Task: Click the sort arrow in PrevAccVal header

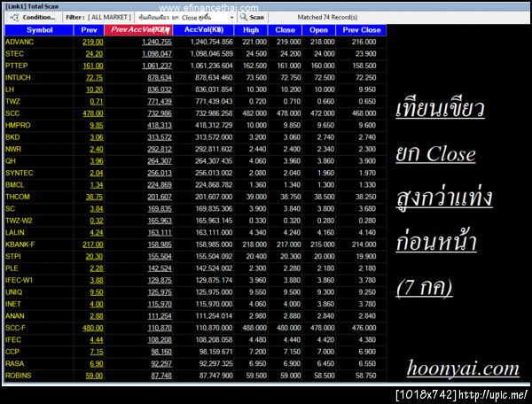Action: click(x=168, y=31)
